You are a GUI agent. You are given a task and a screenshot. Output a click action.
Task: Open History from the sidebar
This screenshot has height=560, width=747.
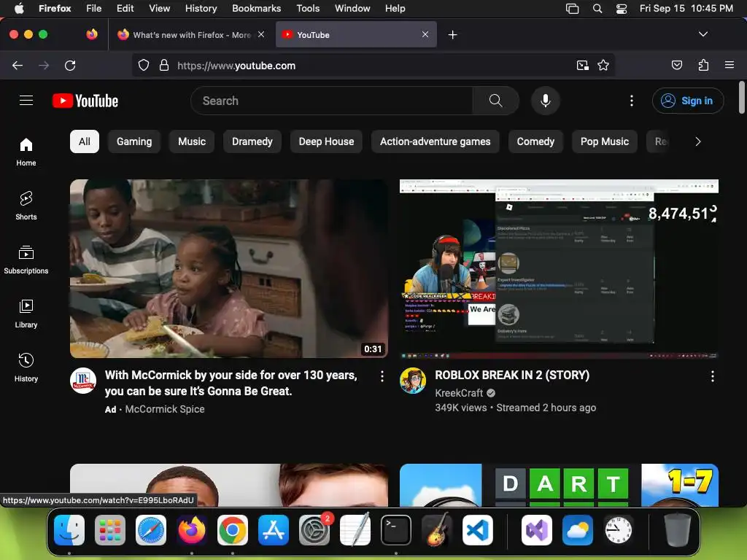[x=26, y=367]
